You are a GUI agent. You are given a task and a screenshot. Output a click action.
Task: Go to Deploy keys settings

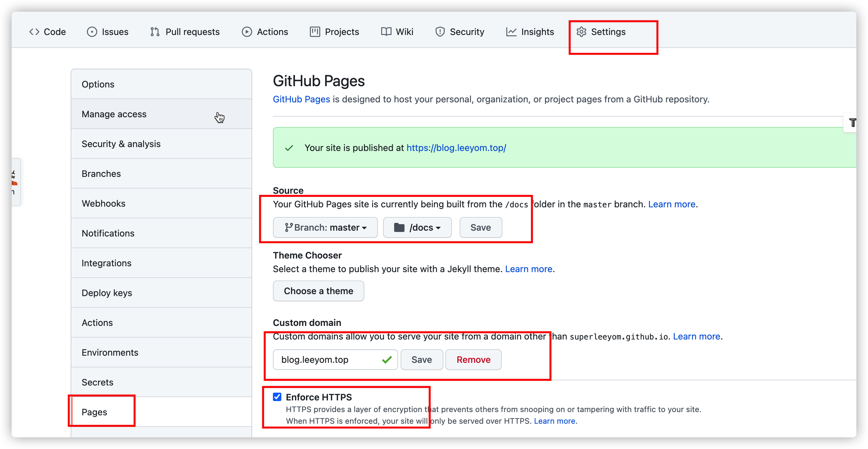point(107,293)
